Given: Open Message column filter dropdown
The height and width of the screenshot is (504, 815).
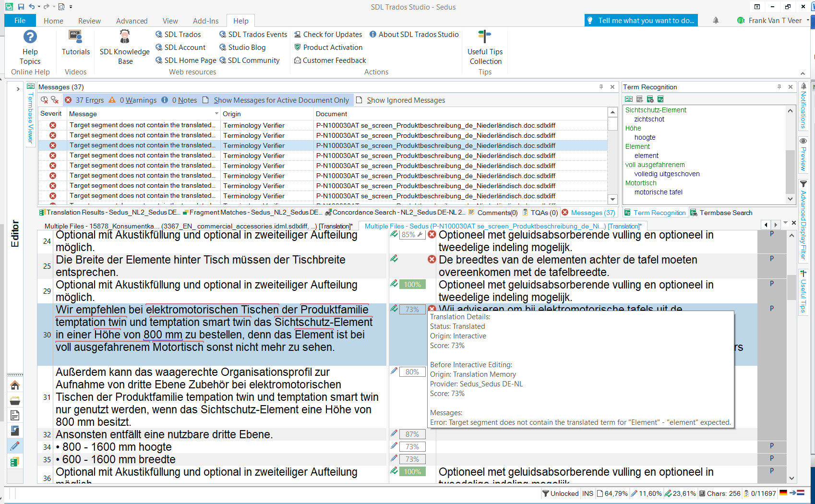Looking at the screenshot, I should click(x=216, y=114).
